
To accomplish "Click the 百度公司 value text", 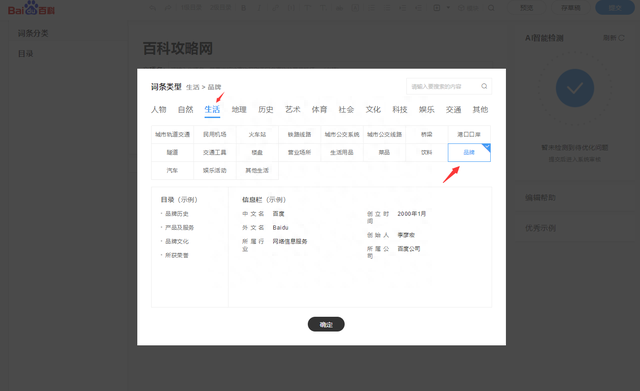I will click(409, 249).
